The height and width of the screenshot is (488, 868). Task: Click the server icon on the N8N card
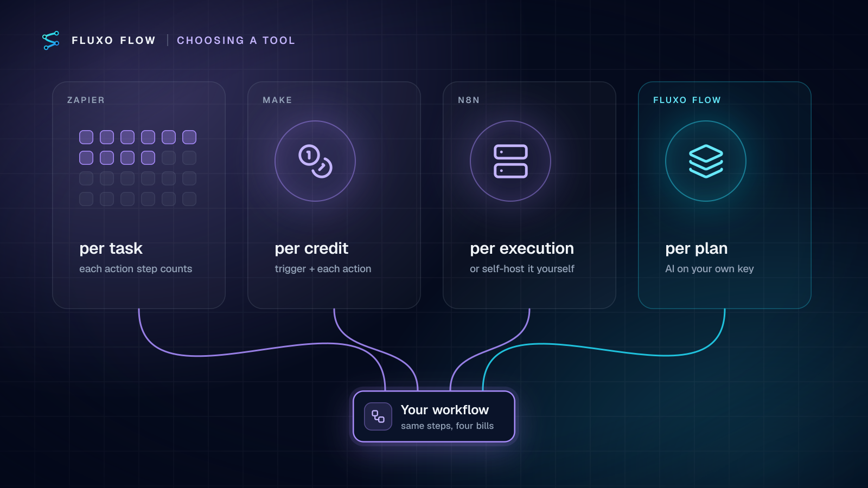pos(510,161)
